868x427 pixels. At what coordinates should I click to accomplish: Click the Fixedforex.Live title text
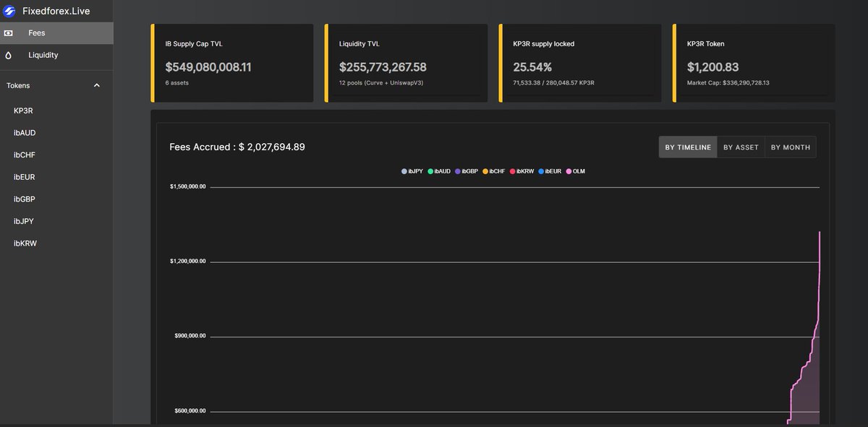(x=56, y=11)
